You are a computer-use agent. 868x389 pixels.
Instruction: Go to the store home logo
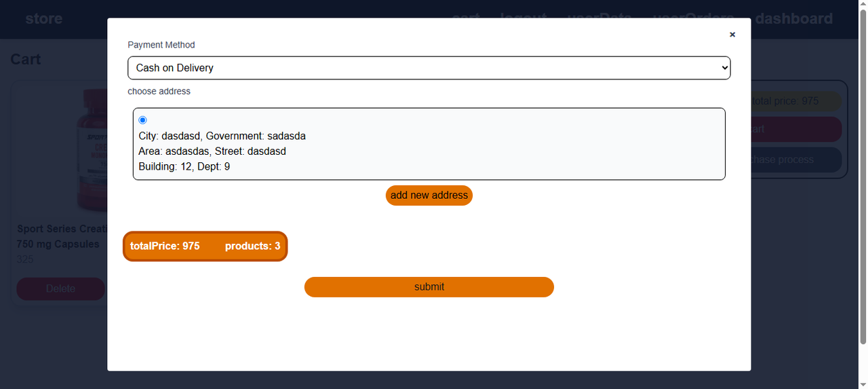click(44, 19)
